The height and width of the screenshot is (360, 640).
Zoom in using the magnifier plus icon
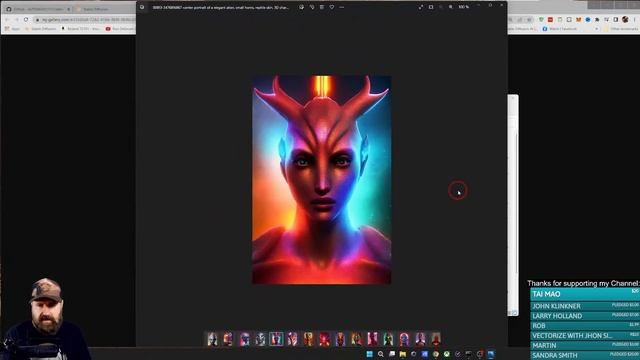(x=451, y=7)
